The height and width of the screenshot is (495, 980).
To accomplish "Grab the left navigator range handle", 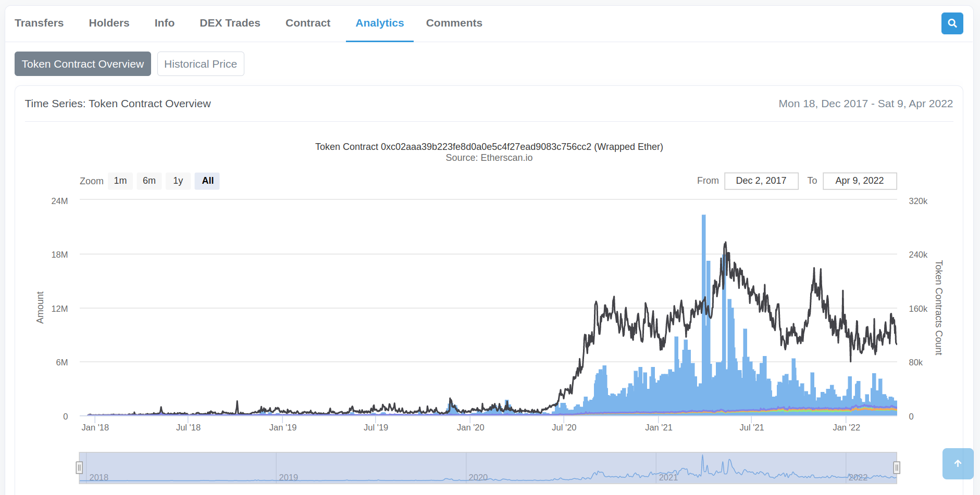I will [79, 467].
